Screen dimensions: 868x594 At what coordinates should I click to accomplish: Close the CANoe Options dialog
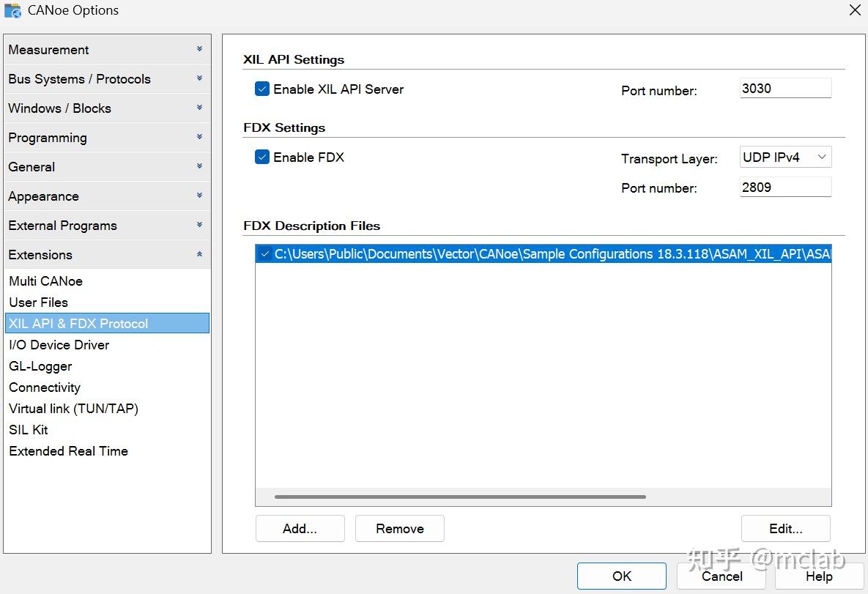(x=854, y=10)
